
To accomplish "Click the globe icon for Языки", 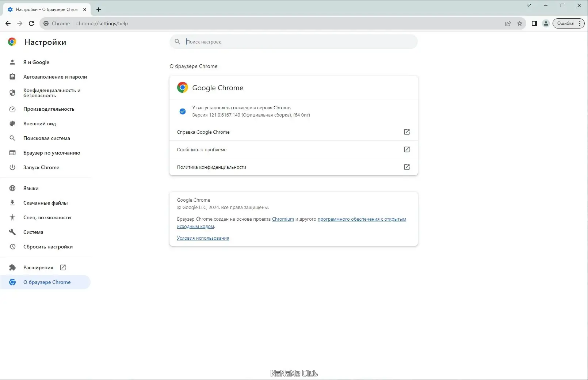I will coord(12,188).
